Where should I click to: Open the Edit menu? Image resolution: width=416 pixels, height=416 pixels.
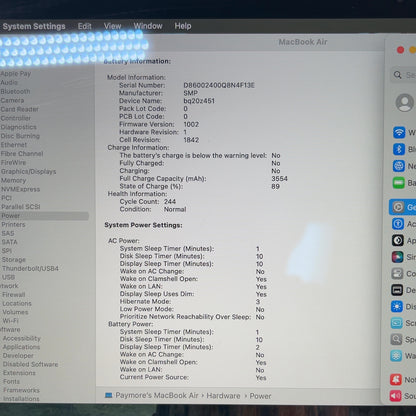84,26
